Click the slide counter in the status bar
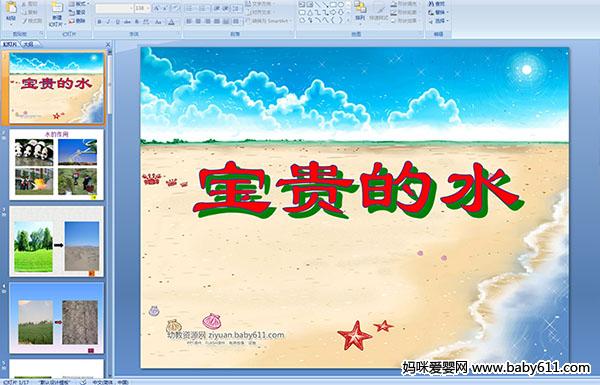This screenshot has width=600, height=385. point(15,382)
